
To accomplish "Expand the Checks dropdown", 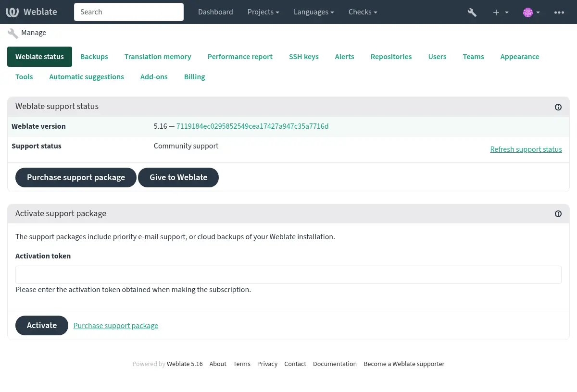I will pos(363,12).
